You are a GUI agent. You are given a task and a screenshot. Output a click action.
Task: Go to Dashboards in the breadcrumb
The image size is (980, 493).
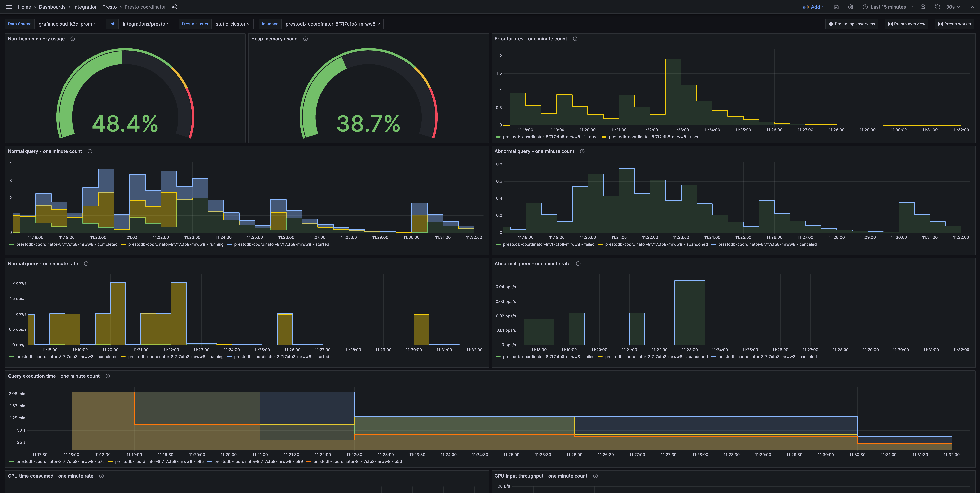click(52, 7)
